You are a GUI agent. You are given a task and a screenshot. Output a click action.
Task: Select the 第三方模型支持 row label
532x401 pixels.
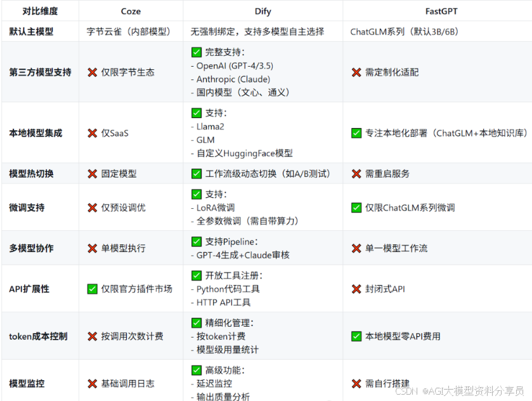point(40,72)
